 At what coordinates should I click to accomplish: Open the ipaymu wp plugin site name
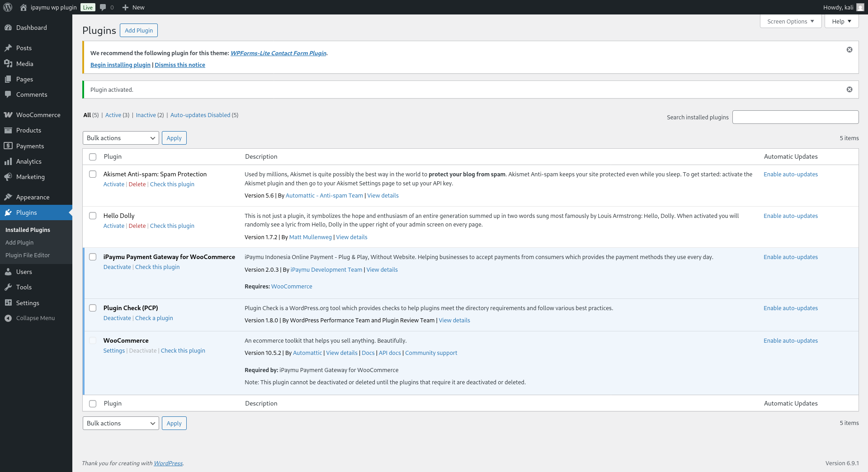(54, 7)
